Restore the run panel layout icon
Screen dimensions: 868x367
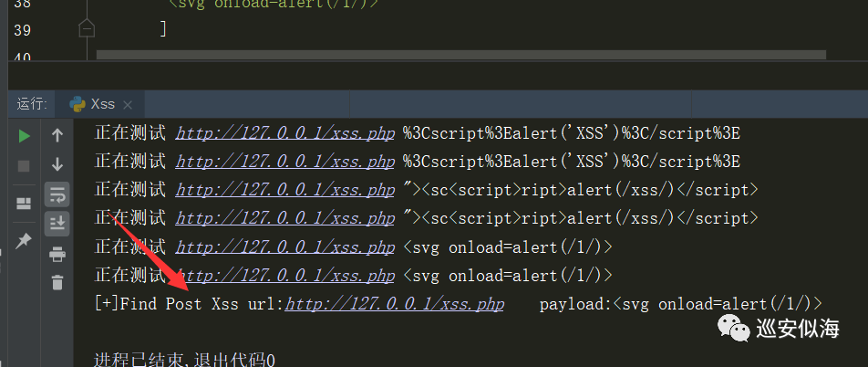(x=24, y=204)
